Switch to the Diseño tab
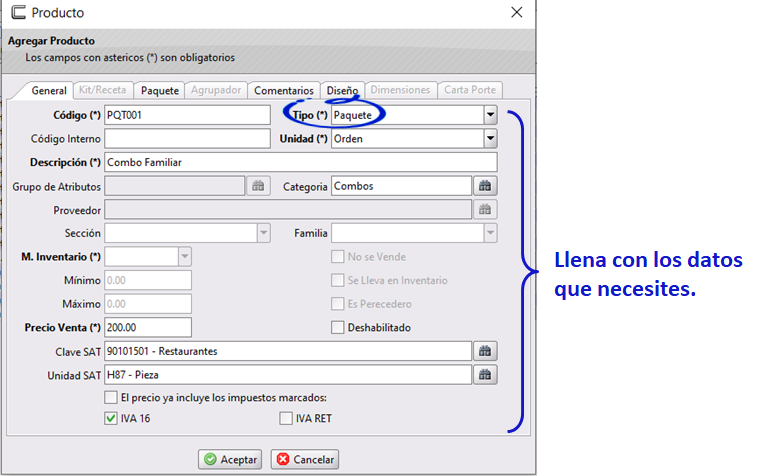 pos(342,91)
